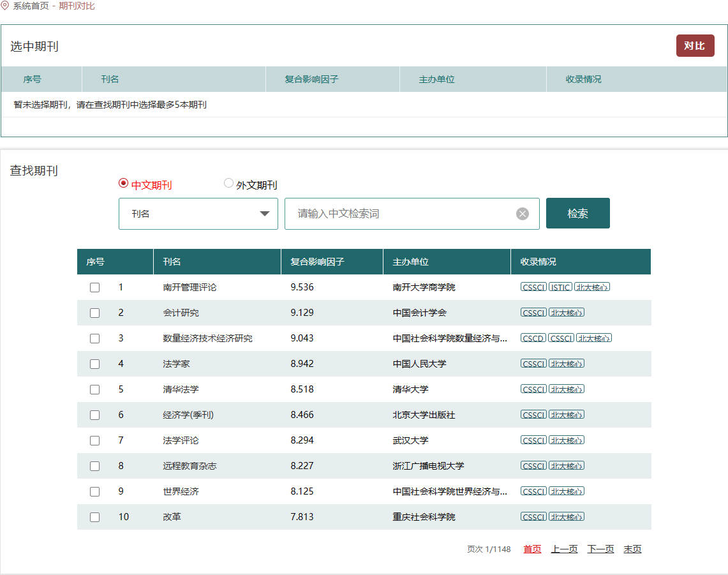Click the ISTIC badge for 南开管理评论
728x575 pixels.
[x=560, y=287]
